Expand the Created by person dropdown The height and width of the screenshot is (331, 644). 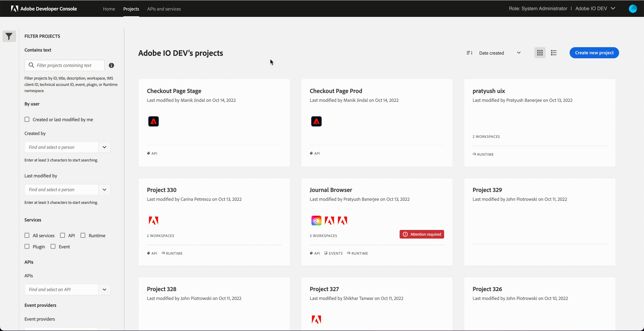pos(104,147)
